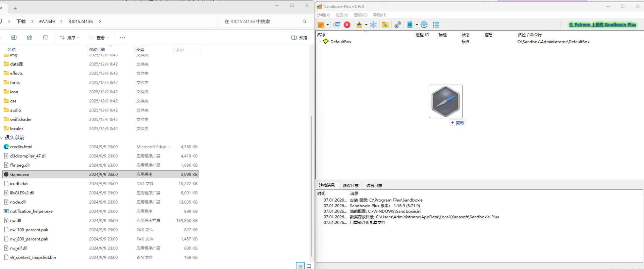Open the 沙箱(X) menu
The height and width of the screenshot is (269, 644).
point(324,15)
